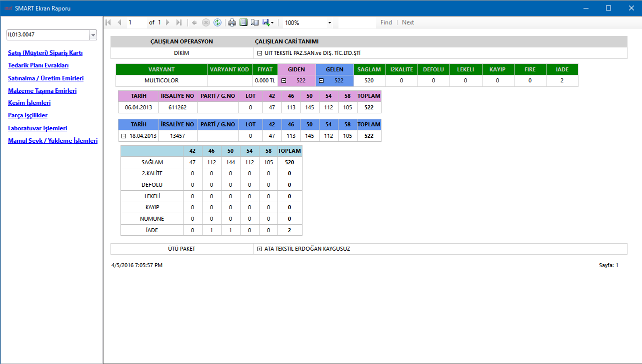Click the Refresh report icon
Screen dimensions: 642x364
tap(217, 22)
